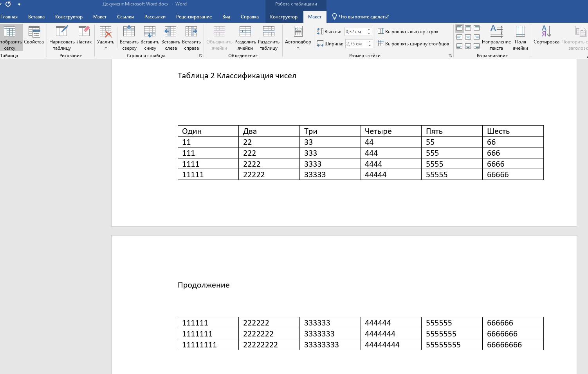Viewport: 588px width, 374px height.
Task: Switch to Вид tab
Action: point(226,17)
